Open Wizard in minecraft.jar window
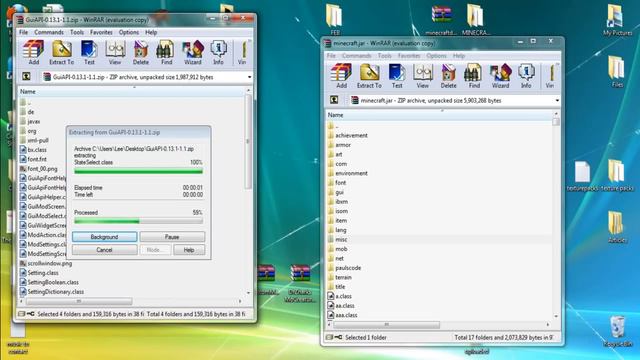This screenshot has width=640, height=360. coord(500,76)
